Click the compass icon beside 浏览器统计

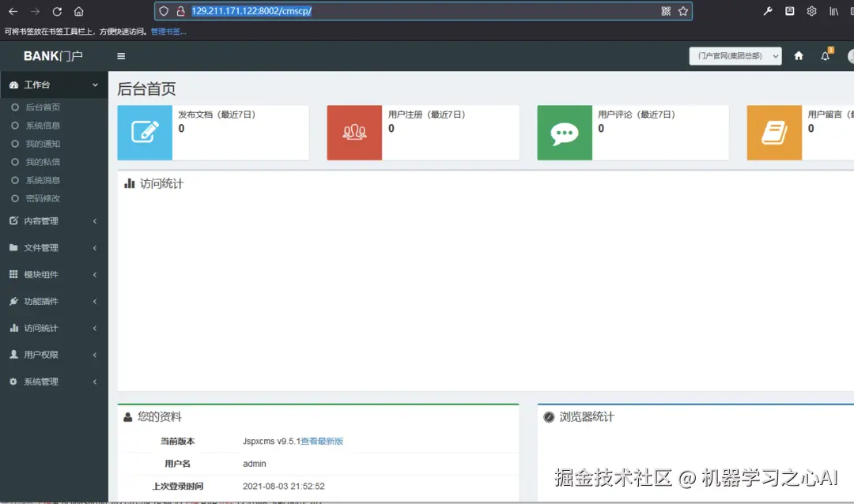[549, 417]
